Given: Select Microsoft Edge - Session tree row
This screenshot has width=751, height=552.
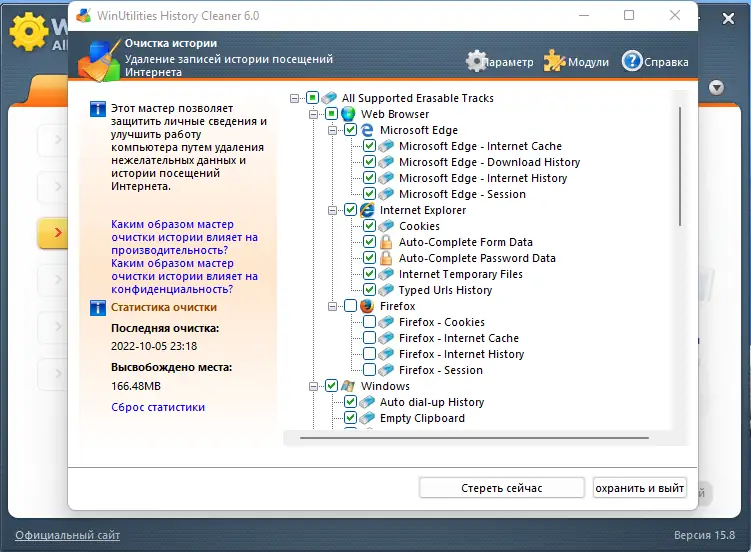Looking at the screenshot, I should click(x=462, y=194).
